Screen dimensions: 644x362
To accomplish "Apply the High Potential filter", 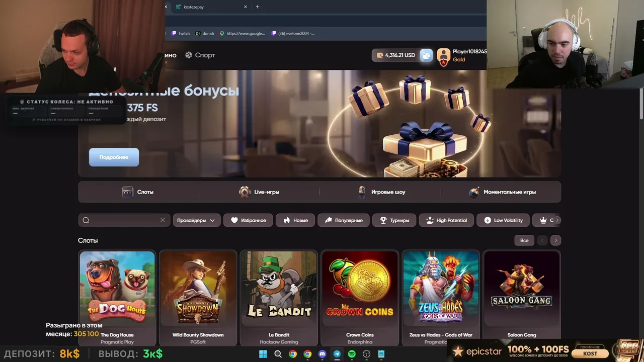I will tap(446, 220).
